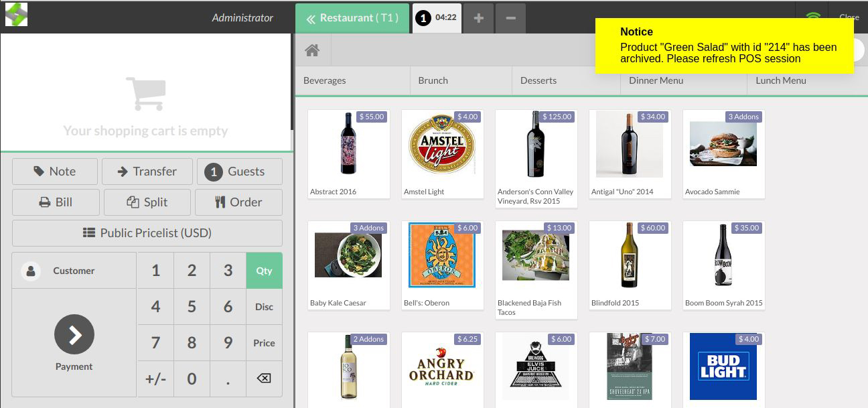Click the decimal point key
The width and height of the screenshot is (868, 408).
pyautogui.click(x=228, y=379)
